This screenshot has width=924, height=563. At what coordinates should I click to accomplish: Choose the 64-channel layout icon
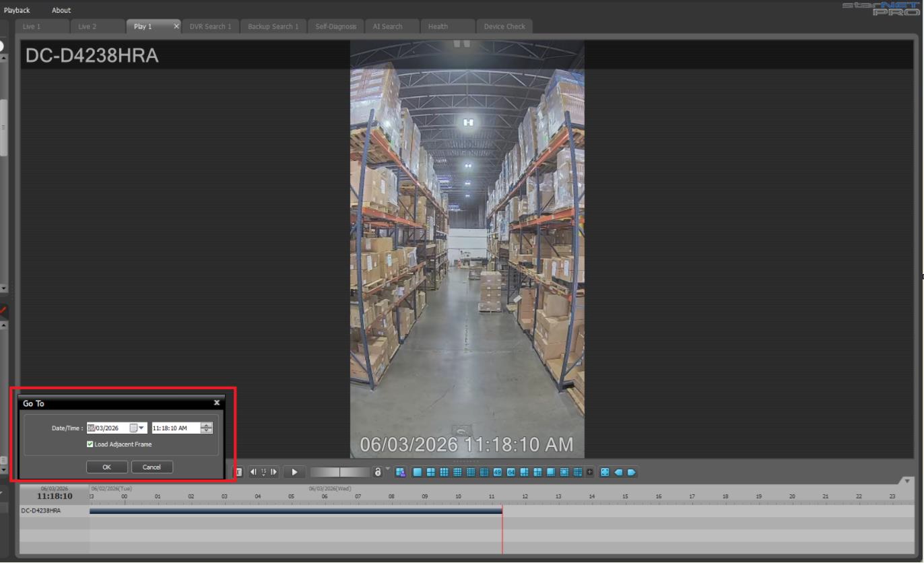pyautogui.click(x=511, y=472)
